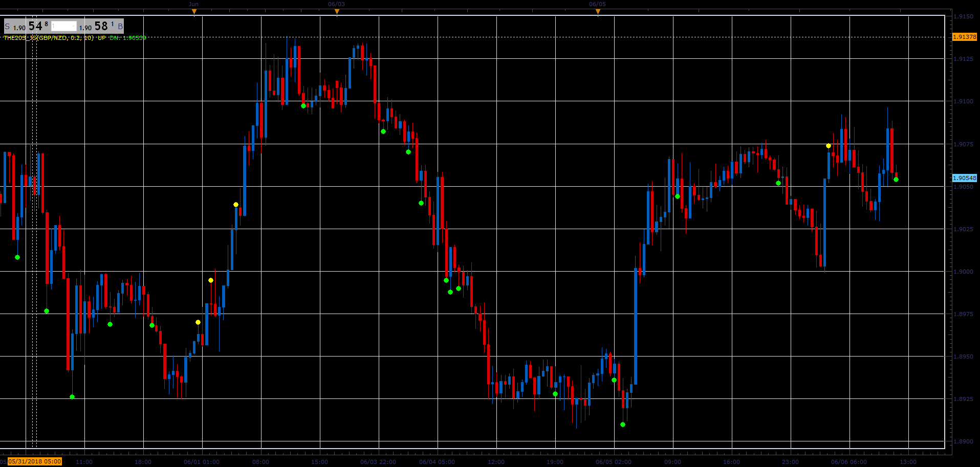Click the 06/05 date marker triangle
Screen dimensions: 980x467
point(598,12)
